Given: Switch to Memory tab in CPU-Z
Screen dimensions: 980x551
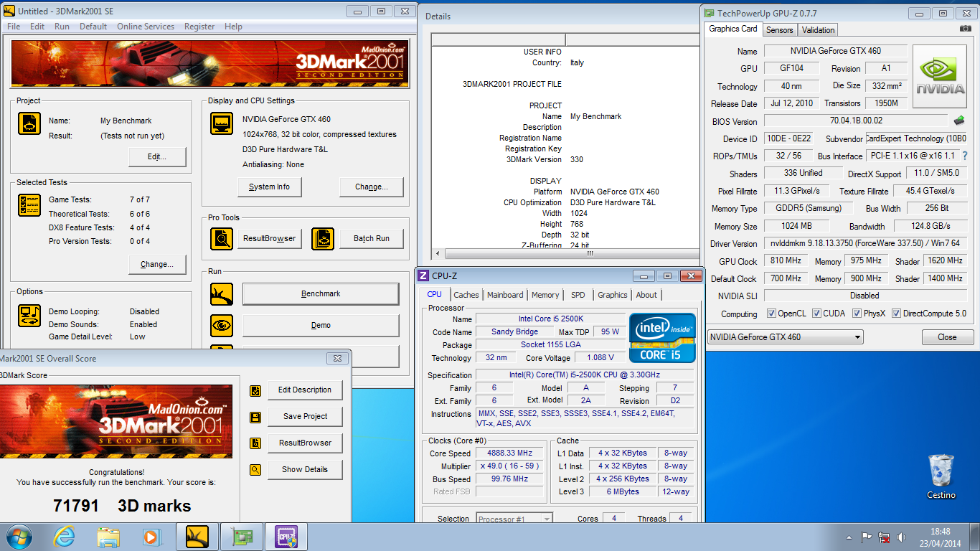Looking at the screenshot, I should pos(545,295).
